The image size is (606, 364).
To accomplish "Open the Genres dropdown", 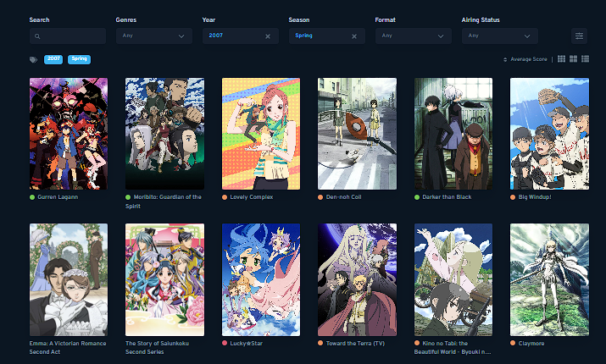I will [154, 36].
